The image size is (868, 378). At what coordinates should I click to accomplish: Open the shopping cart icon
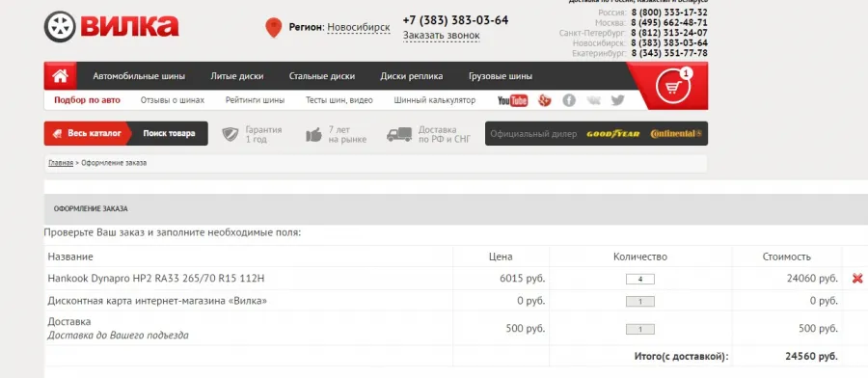pyautogui.click(x=673, y=88)
